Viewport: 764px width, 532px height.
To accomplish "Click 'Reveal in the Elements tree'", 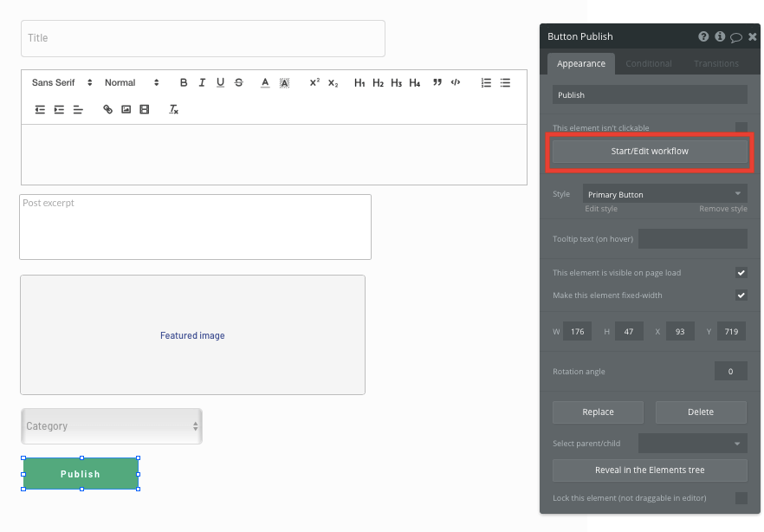I will pos(649,470).
